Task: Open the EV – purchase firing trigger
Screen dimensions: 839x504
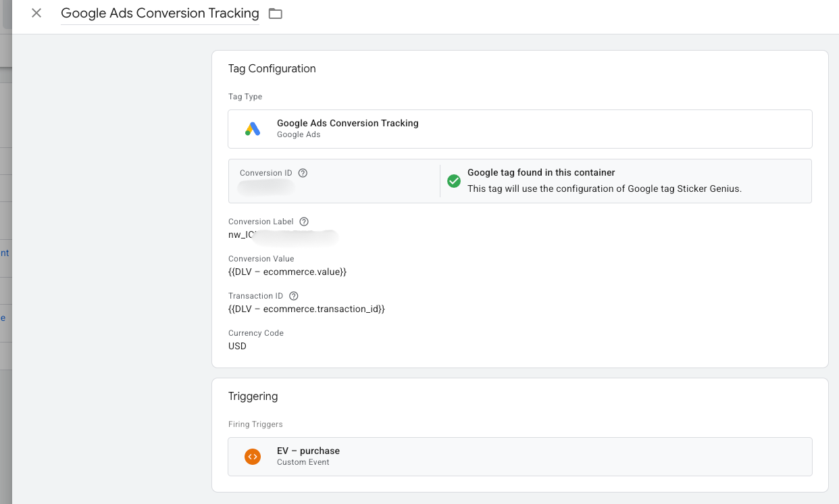Action: click(x=520, y=457)
